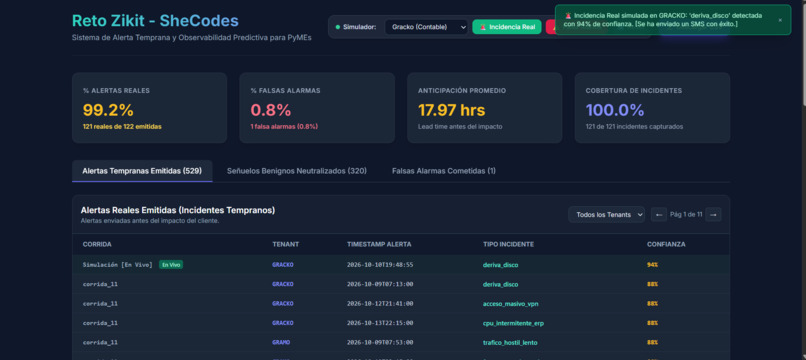Click the cpu_intermitente_erp incident type

(x=513, y=323)
